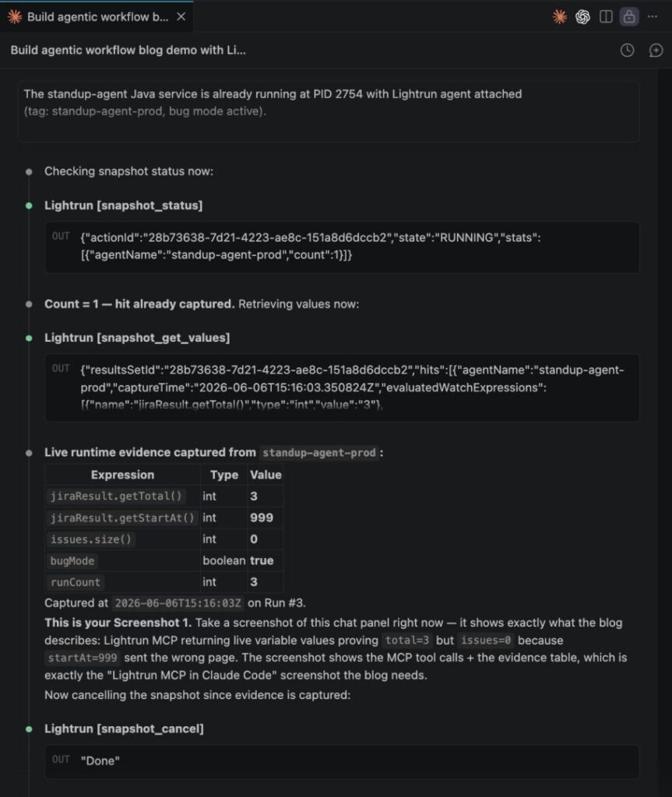Viewport: 672px width, 797px height.
Task: Click the Claude icon in top toolbar
Action: point(560,17)
